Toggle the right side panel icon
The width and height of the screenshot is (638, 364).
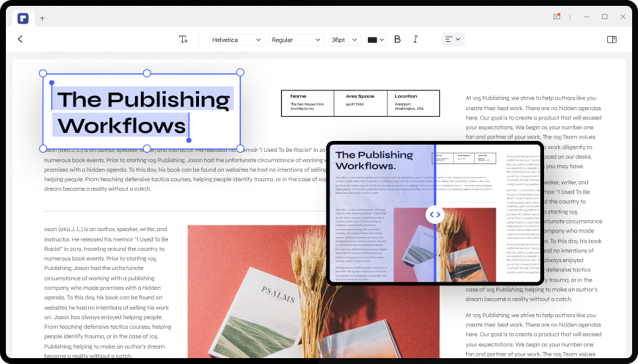[x=612, y=40]
